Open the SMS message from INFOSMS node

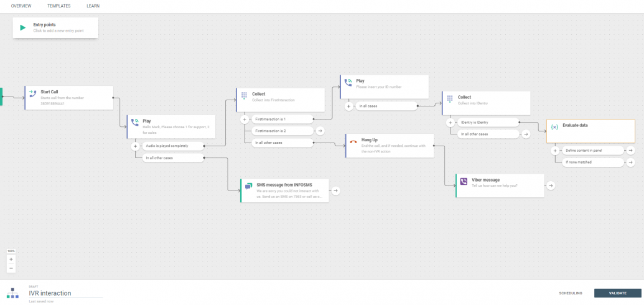284,190
